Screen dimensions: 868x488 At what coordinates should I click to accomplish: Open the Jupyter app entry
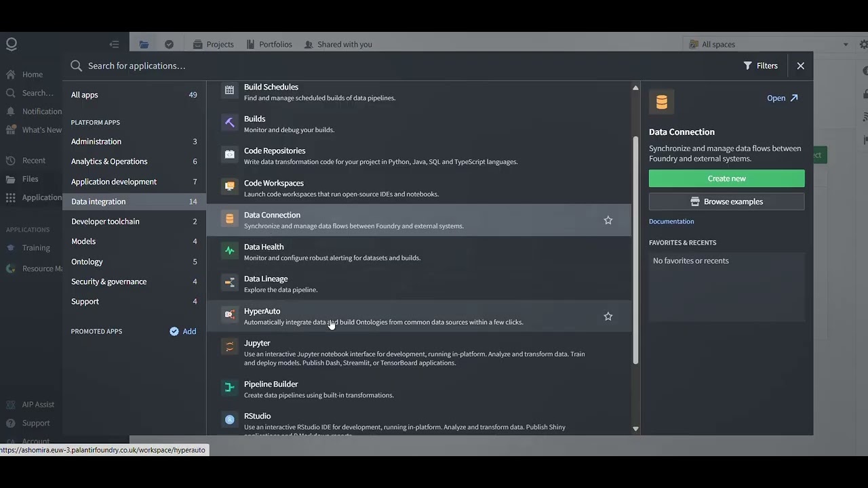[418, 352]
